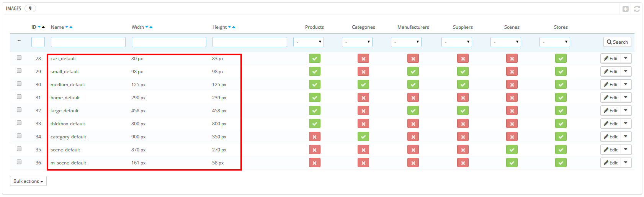Click the ID filter input field
This screenshot has width=644, height=197.
tap(38, 42)
